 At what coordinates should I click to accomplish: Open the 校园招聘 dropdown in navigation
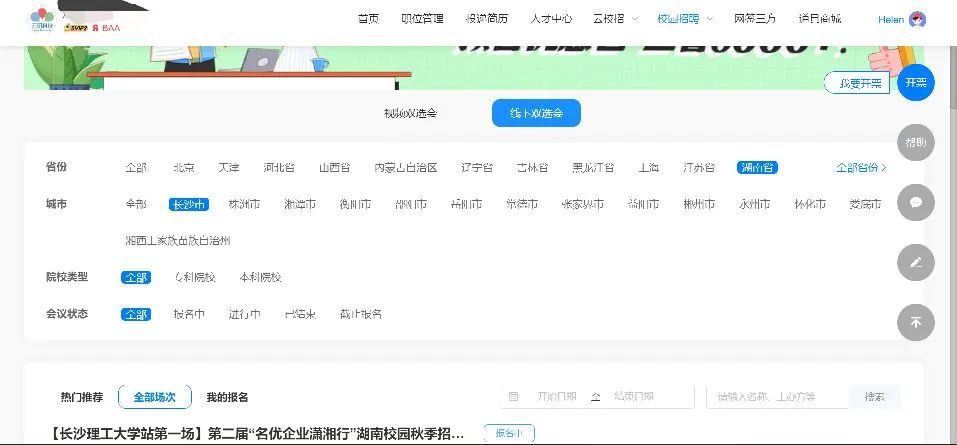point(685,19)
